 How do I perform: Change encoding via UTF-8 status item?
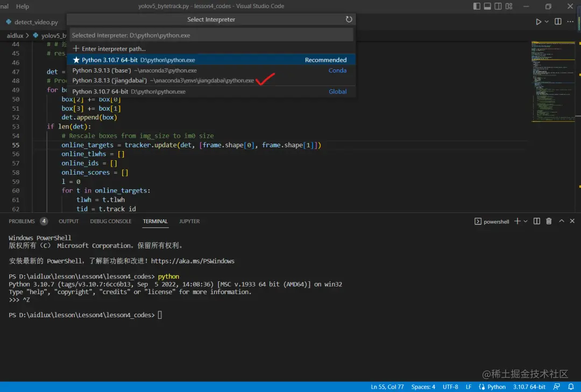point(450,387)
